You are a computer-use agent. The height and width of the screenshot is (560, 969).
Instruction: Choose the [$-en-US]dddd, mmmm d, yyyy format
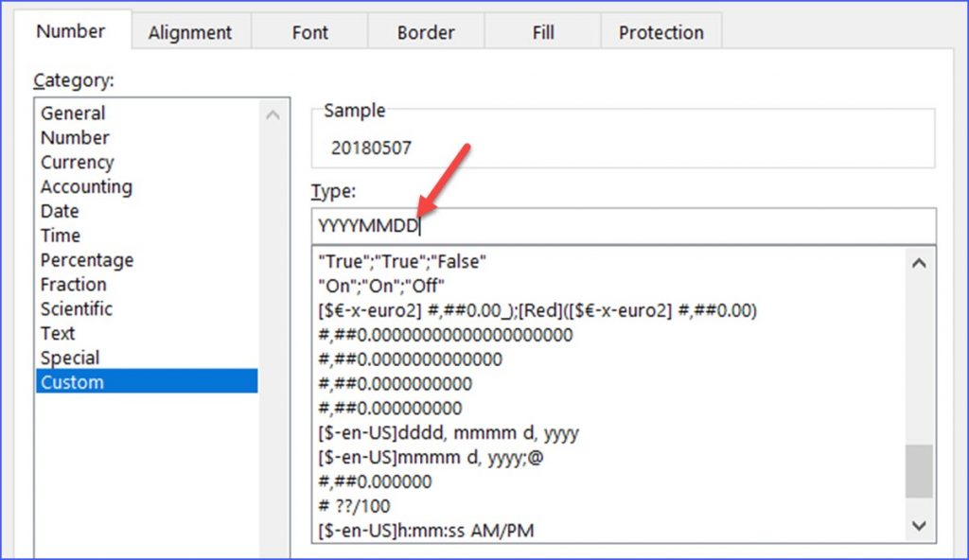[x=454, y=432]
